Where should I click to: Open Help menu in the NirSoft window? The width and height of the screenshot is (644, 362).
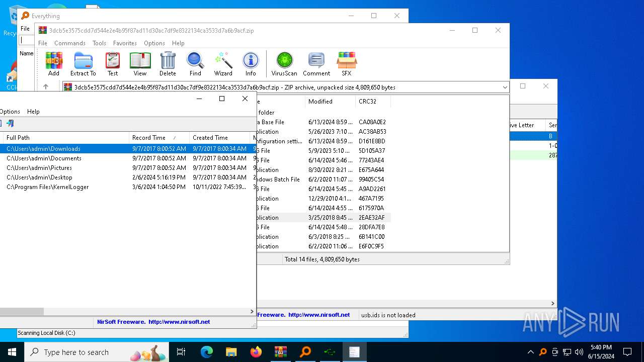(x=33, y=112)
